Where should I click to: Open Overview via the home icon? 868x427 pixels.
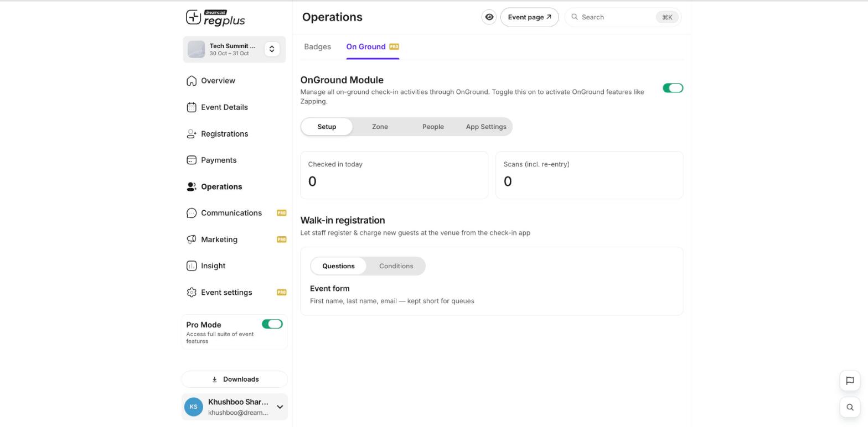pyautogui.click(x=192, y=81)
